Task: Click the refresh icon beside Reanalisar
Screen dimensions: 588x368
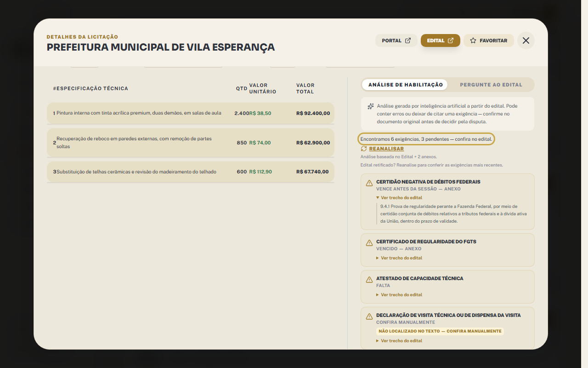Action: [364, 149]
